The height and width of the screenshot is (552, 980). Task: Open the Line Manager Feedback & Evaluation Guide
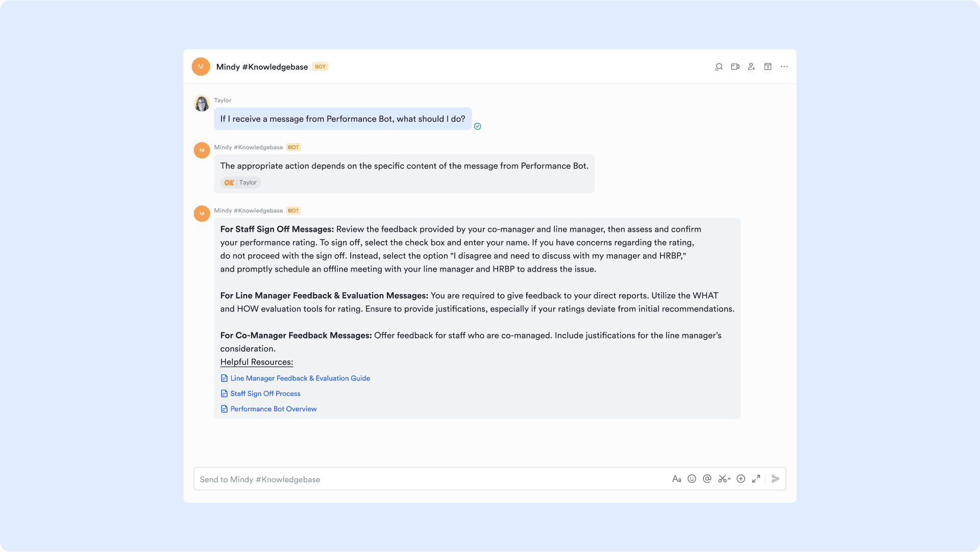[300, 378]
